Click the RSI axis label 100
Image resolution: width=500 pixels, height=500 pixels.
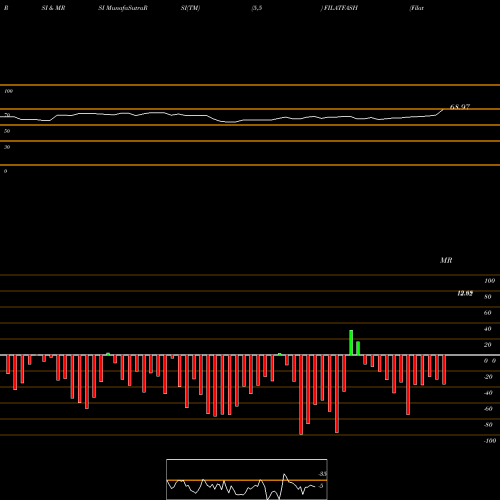(x=8, y=91)
